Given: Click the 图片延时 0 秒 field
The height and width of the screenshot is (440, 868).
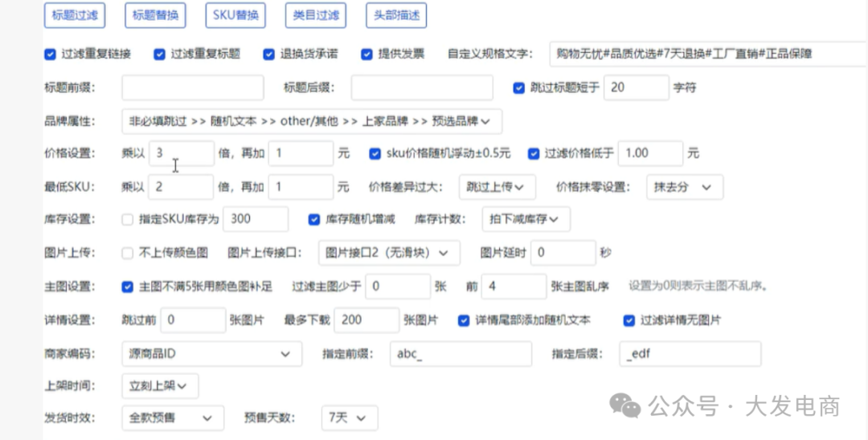Looking at the screenshot, I should tap(563, 253).
